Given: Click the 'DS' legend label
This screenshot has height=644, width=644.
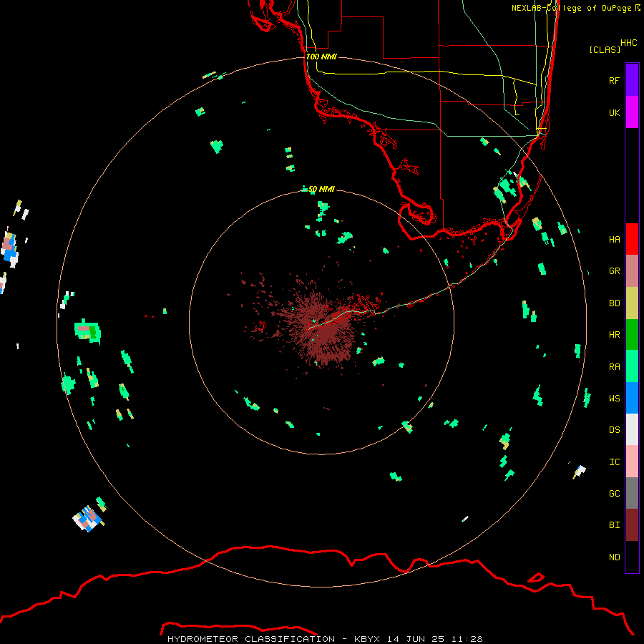Looking at the screenshot, I should tap(615, 430).
